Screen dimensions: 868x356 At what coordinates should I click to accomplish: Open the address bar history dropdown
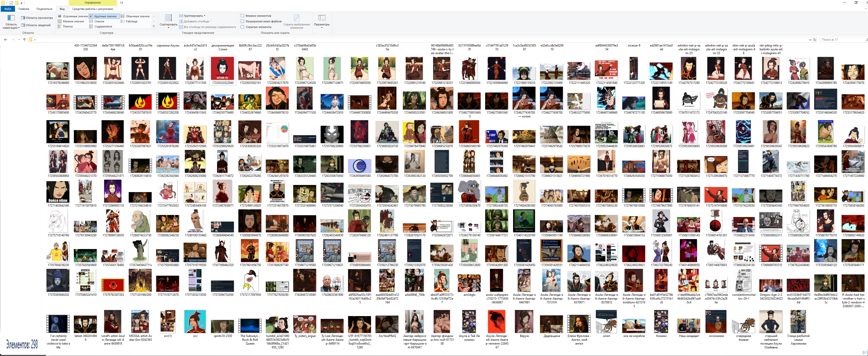click(x=810, y=40)
